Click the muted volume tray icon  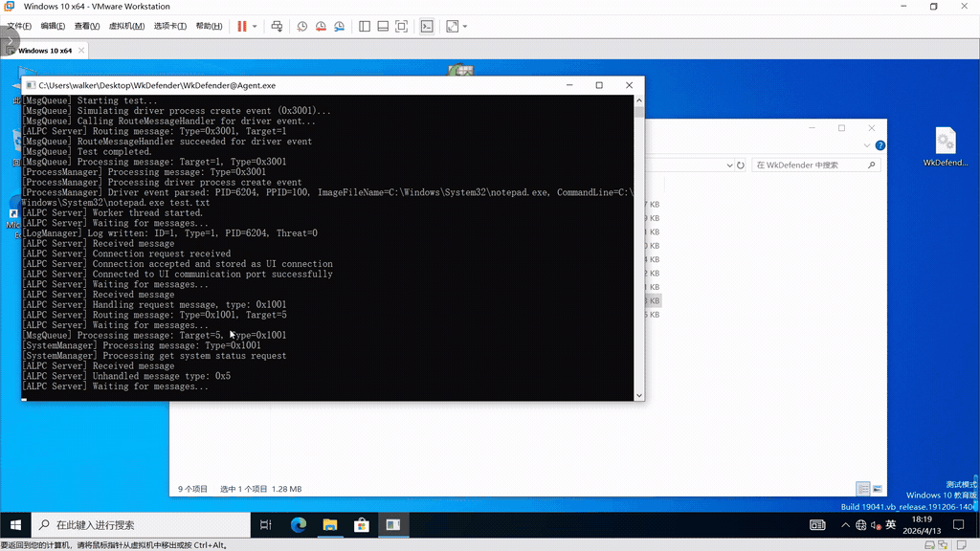tap(876, 525)
